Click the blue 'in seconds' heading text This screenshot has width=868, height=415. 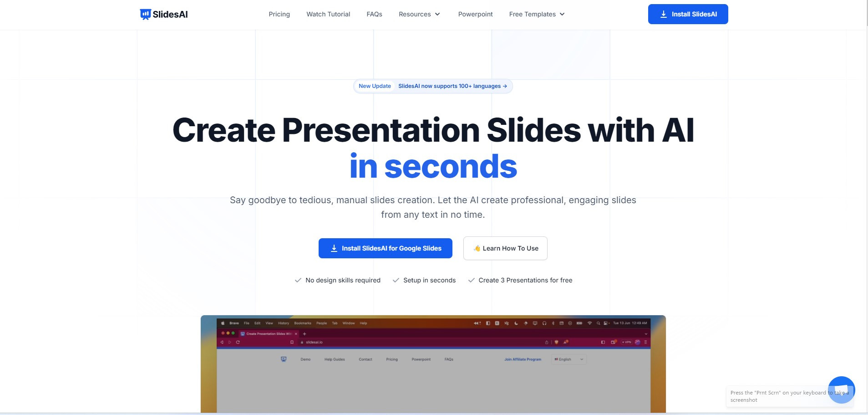tap(433, 166)
